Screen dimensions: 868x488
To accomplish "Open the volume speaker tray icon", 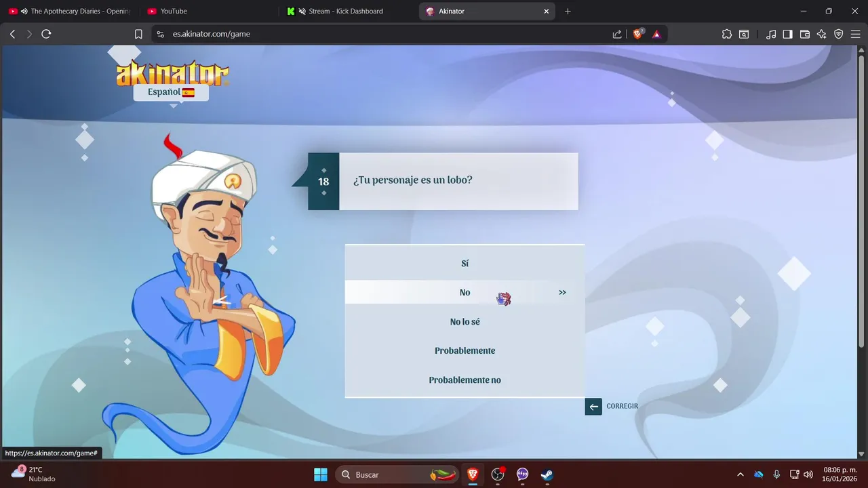I will [808, 474].
